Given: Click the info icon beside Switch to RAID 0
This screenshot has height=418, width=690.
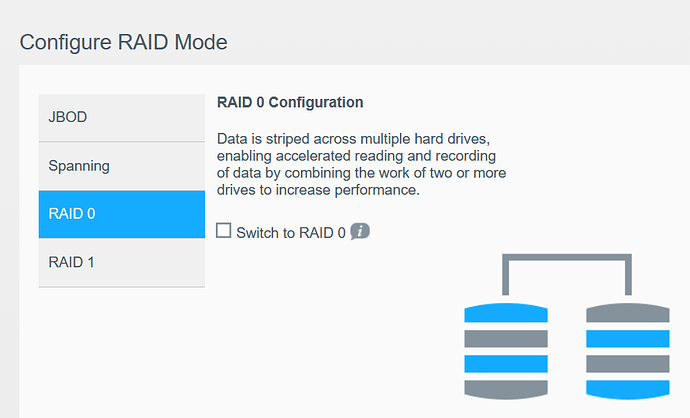Looking at the screenshot, I should pyautogui.click(x=360, y=231).
